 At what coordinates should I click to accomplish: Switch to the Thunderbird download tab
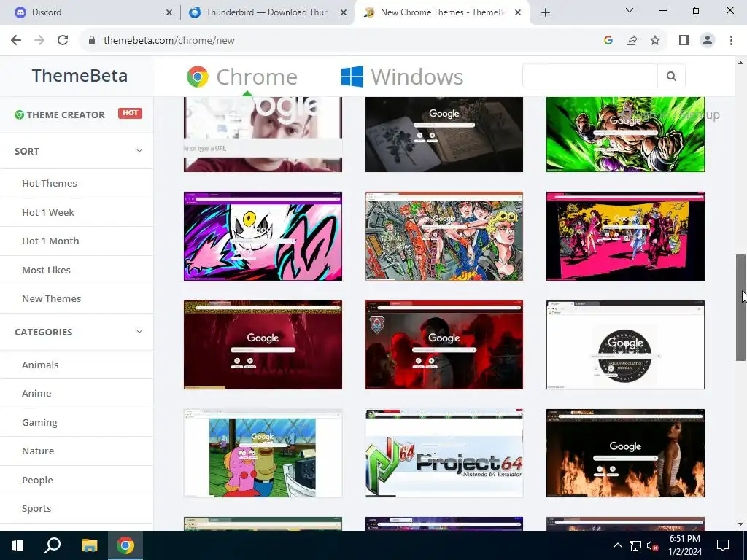point(267,12)
